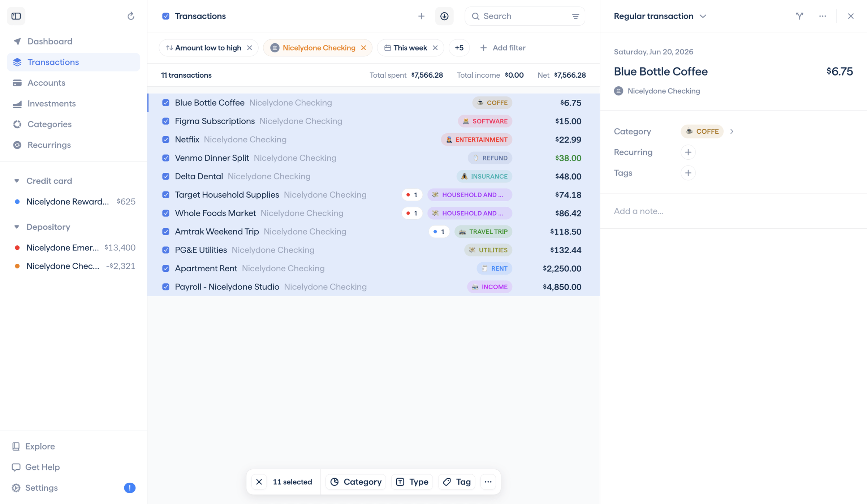Open the category chevron beside COFFE
This screenshot has width=867, height=504.
pyautogui.click(x=732, y=132)
